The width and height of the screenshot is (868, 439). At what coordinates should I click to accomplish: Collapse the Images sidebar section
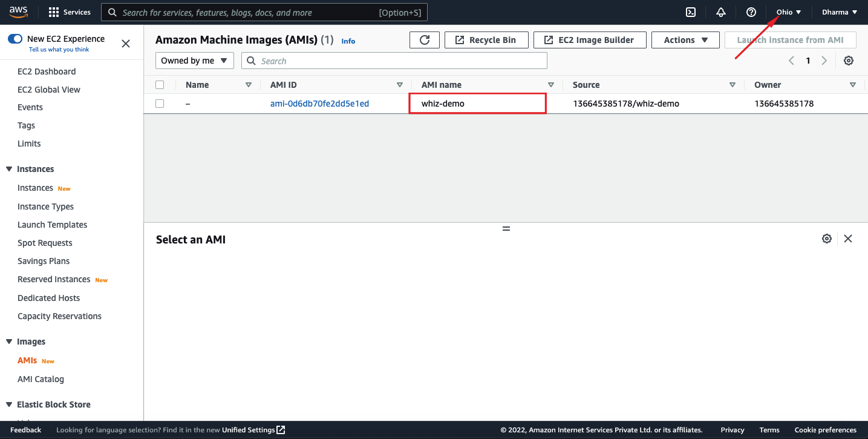(x=9, y=342)
